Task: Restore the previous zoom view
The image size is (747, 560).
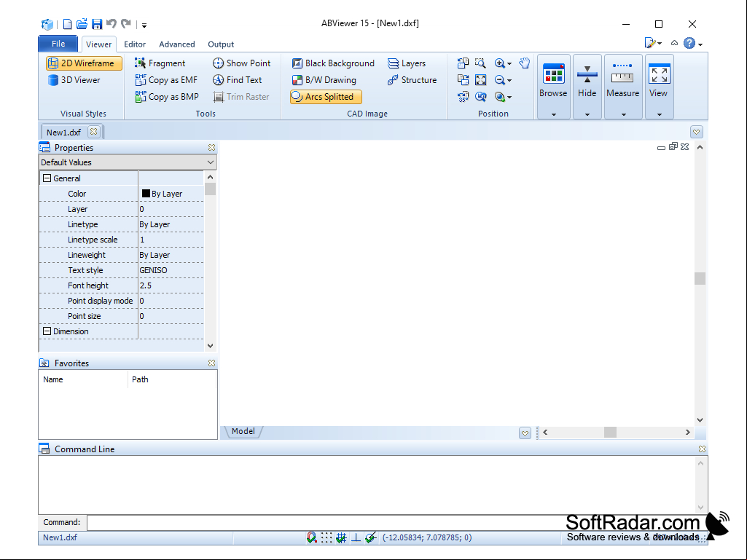Action: [481, 97]
